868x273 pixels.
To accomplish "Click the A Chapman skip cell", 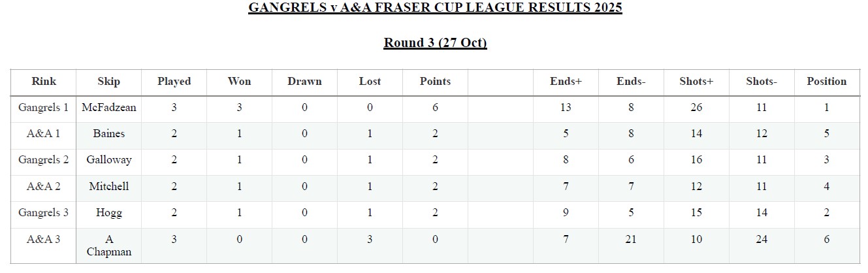I will coord(108,246).
